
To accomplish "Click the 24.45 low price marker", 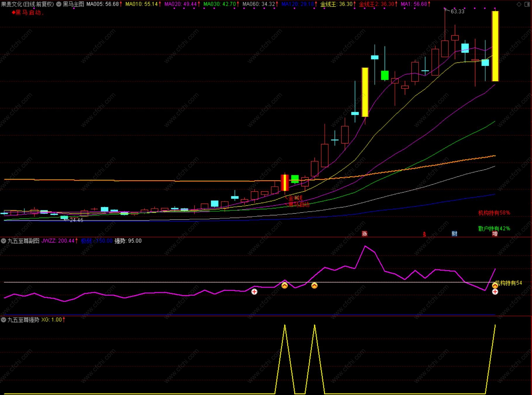I will [76, 220].
